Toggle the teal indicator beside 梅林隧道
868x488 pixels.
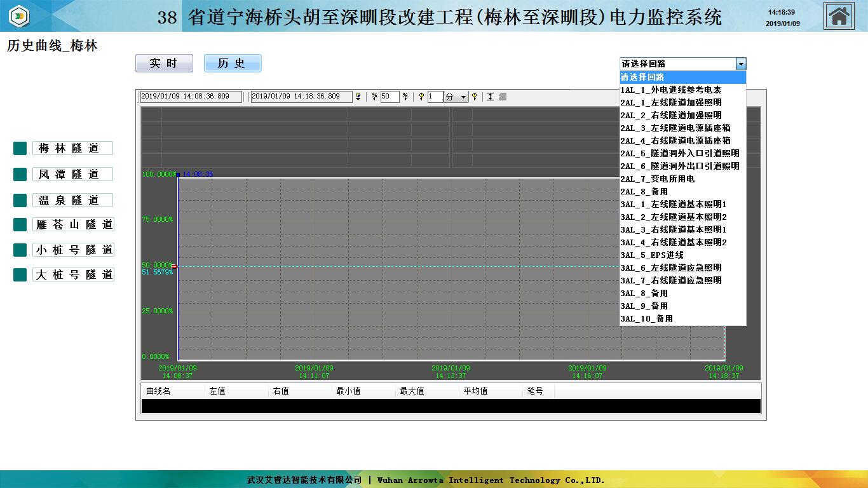(x=20, y=148)
